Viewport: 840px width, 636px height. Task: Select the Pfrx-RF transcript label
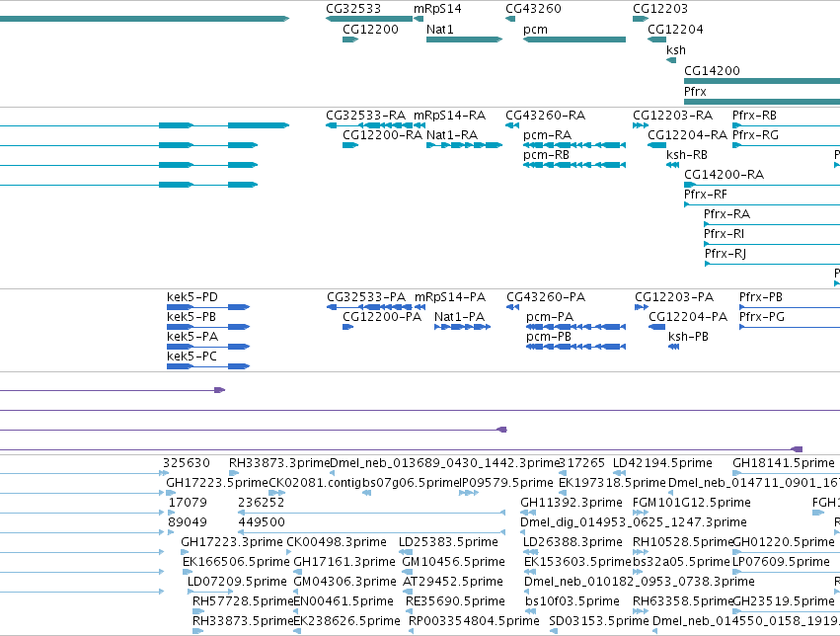pos(706,195)
